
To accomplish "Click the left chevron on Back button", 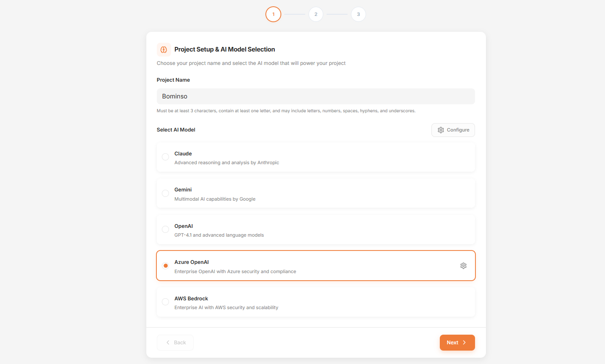I will (168, 343).
